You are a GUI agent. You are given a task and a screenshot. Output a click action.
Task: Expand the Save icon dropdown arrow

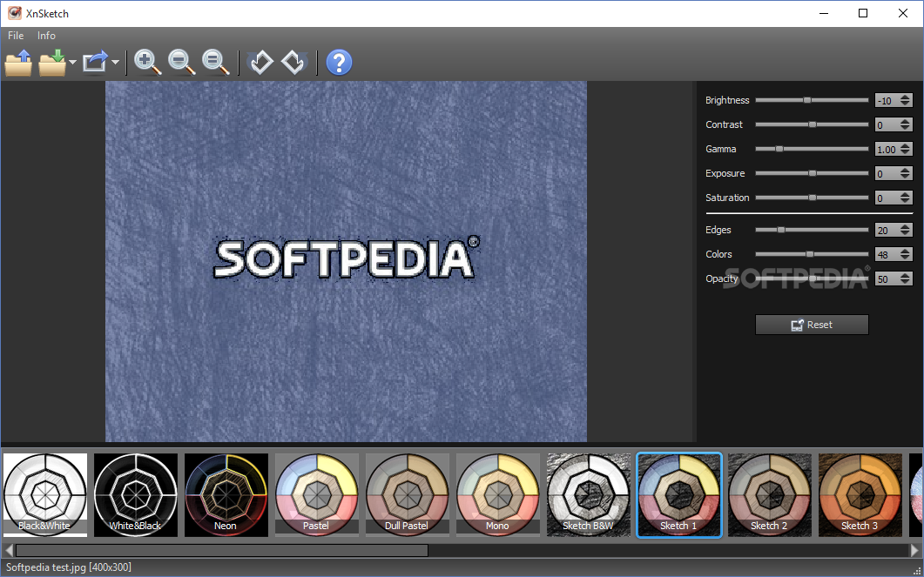click(72, 63)
